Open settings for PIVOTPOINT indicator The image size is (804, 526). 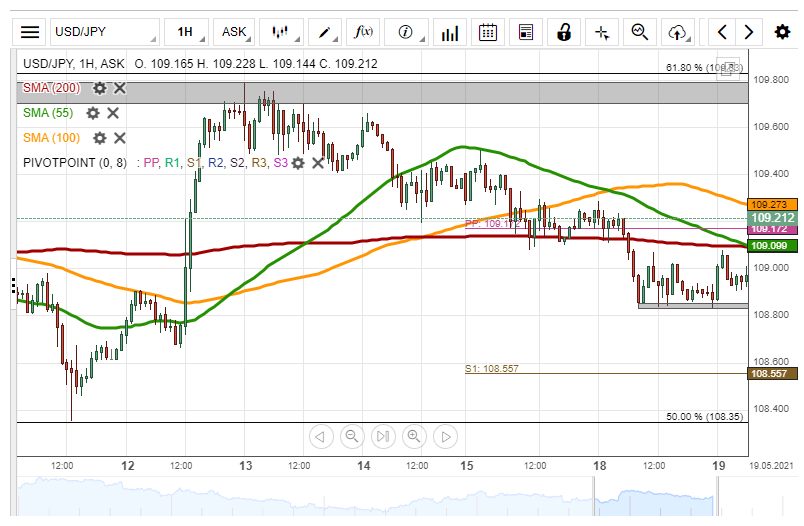coord(297,162)
